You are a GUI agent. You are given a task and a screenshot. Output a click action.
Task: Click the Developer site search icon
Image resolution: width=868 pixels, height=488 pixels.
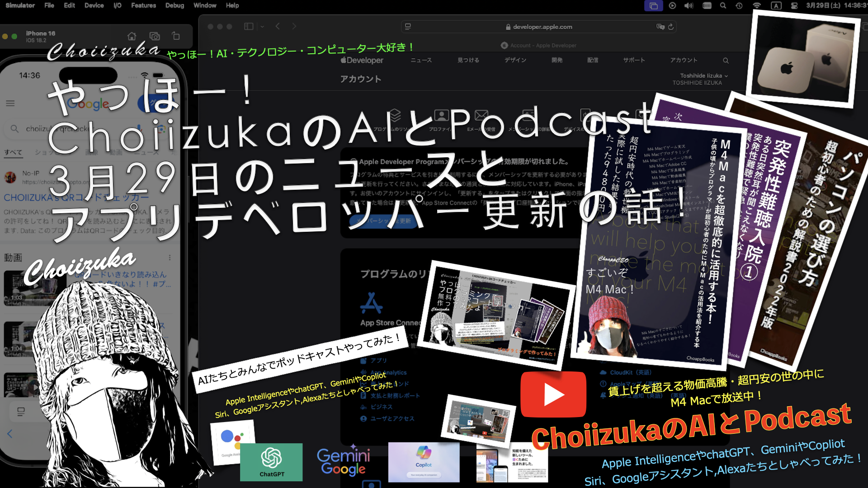click(x=726, y=60)
